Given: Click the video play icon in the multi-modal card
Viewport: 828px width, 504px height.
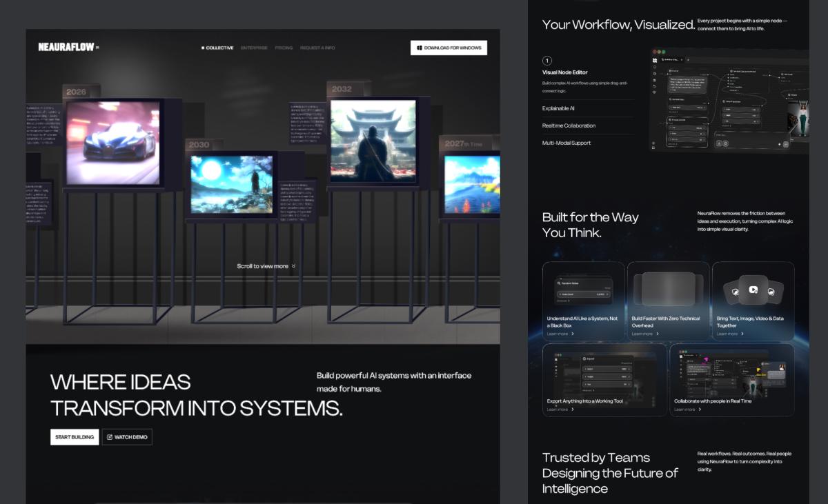Looking at the screenshot, I should point(753,290).
